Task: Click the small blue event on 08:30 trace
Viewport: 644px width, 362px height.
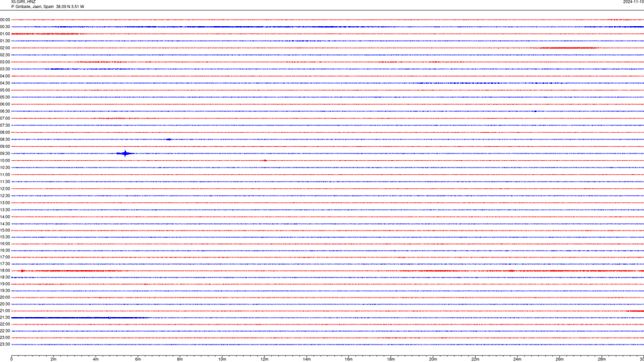Action: (x=168, y=139)
